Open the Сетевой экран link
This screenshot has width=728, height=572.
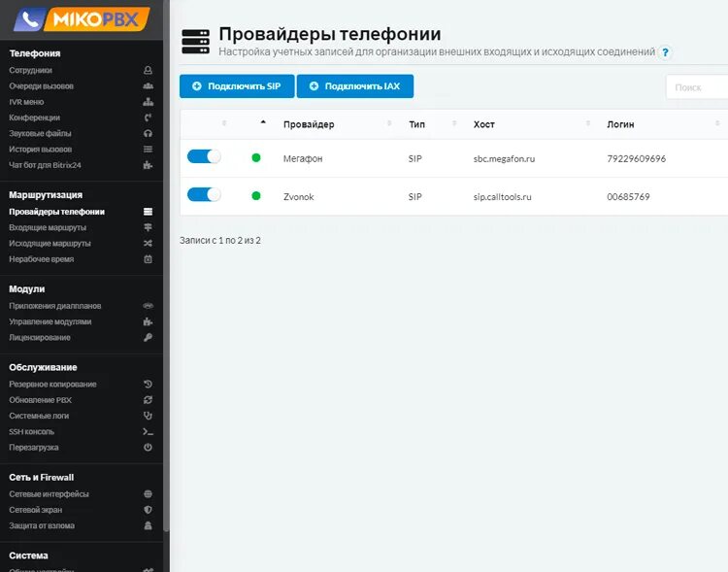tap(36, 510)
